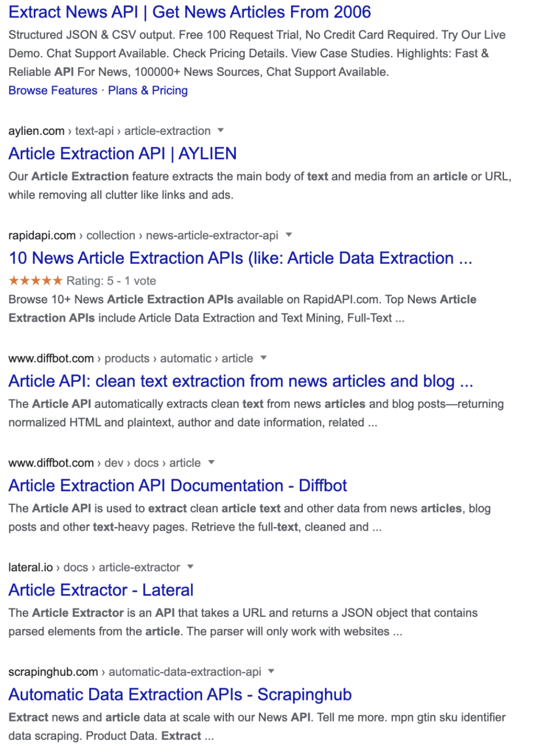This screenshot has width=560, height=749.
Task: Expand dropdown arrow beside diffbot.com products URL
Action: coord(263,358)
